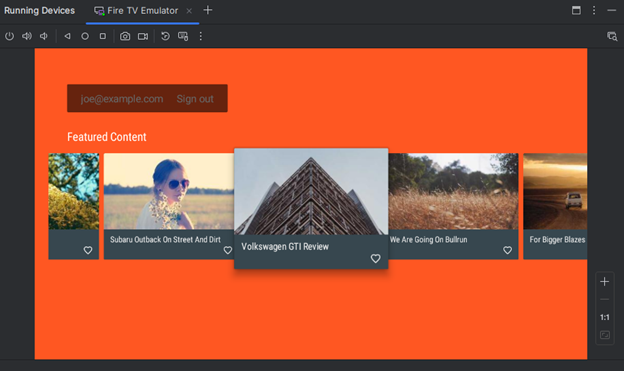Click the panel window mode icon
The height and width of the screenshot is (371, 624).
[576, 10]
